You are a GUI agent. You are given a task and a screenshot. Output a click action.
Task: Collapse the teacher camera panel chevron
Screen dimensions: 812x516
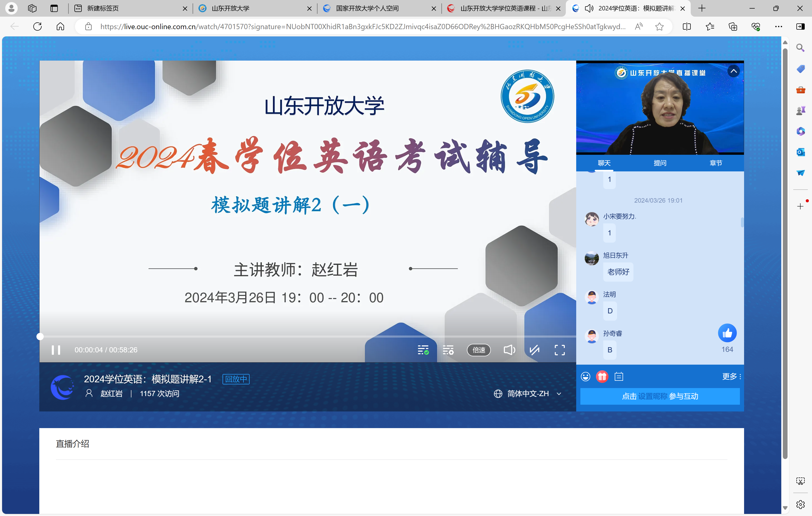click(x=733, y=71)
